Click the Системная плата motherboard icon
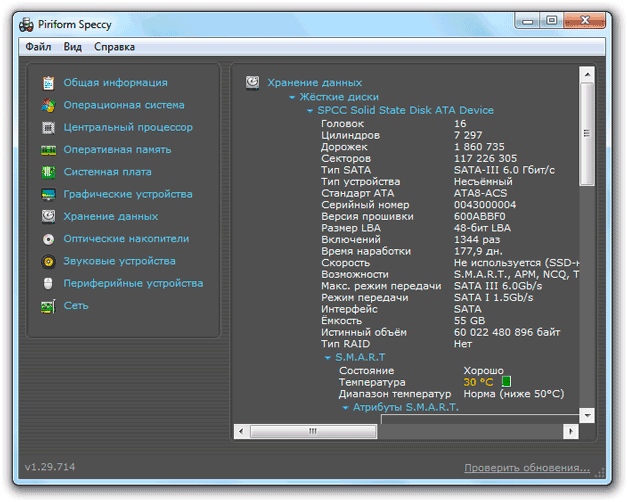 [x=48, y=172]
